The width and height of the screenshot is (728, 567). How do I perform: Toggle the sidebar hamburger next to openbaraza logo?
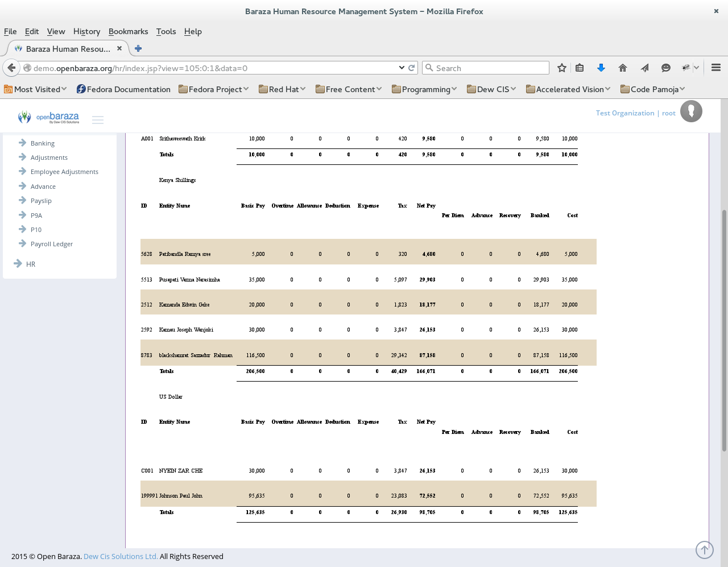point(98,120)
